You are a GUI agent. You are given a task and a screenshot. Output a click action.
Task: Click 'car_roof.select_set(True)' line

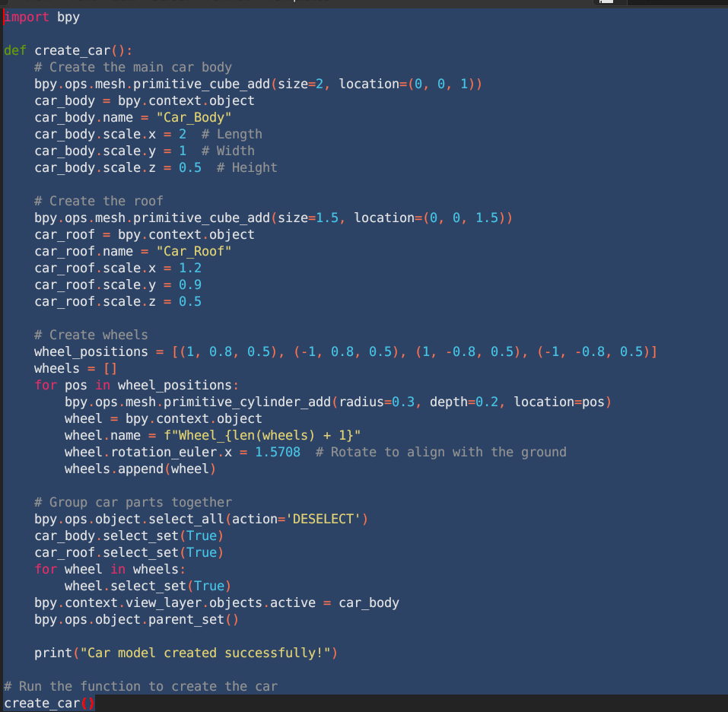pos(129,552)
